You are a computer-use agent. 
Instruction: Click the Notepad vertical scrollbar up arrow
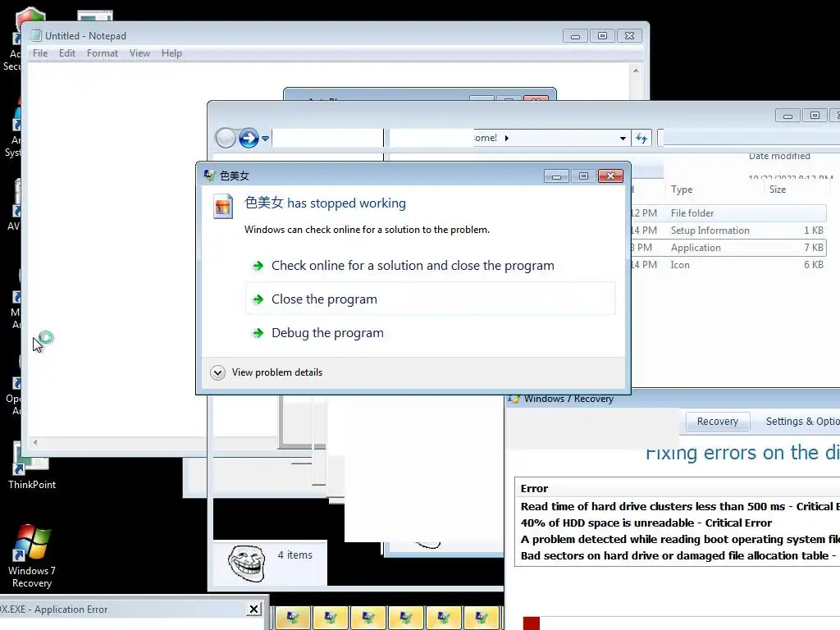tap(636, 71)
